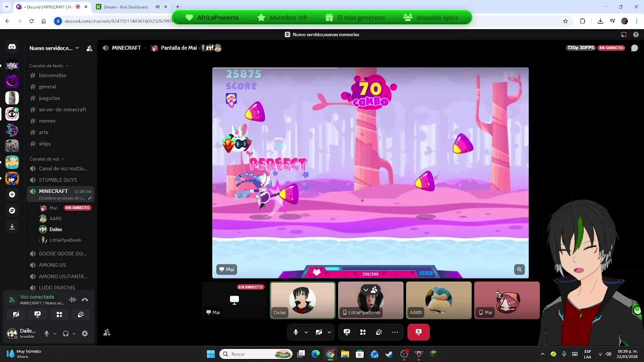
Task: Click the add friends icon beside user panel
Action: point(107,332)
